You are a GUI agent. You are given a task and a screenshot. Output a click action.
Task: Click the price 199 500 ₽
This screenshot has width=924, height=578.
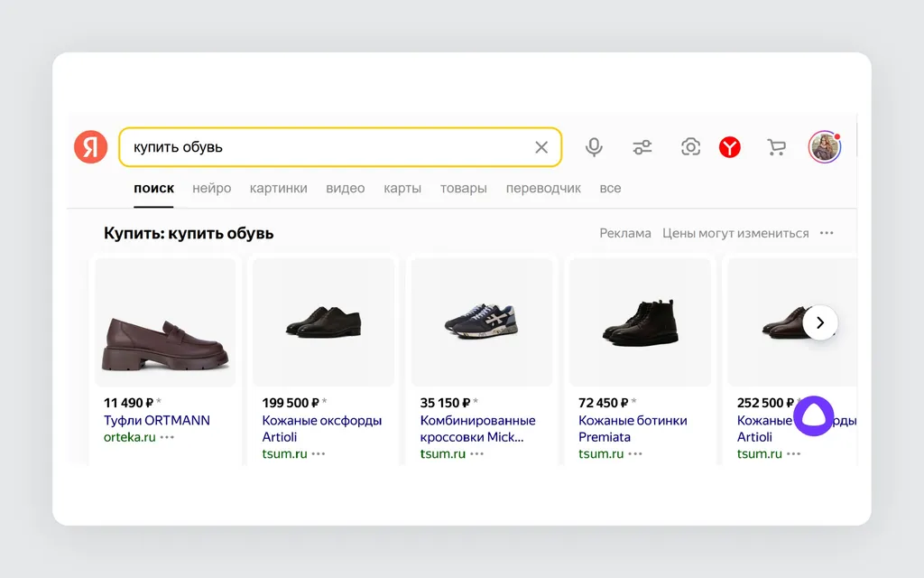click(x=291, y=403)
